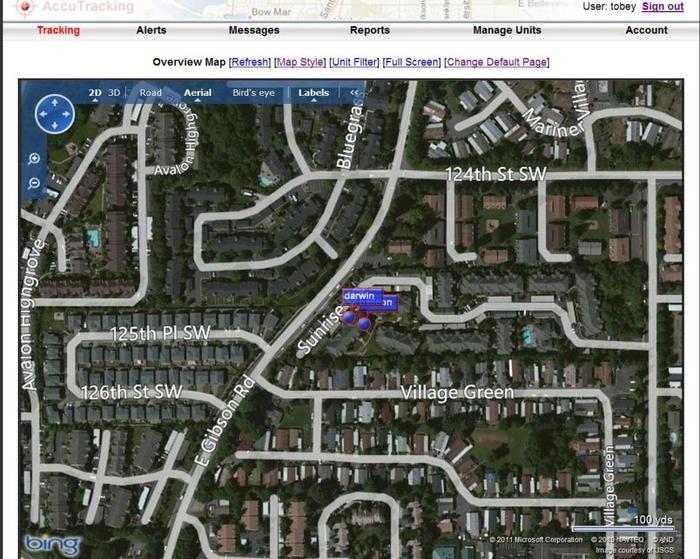The image size is (700, 559).
Task: Click the 125th Pl SW street label
Action: (x=160, y=333)
